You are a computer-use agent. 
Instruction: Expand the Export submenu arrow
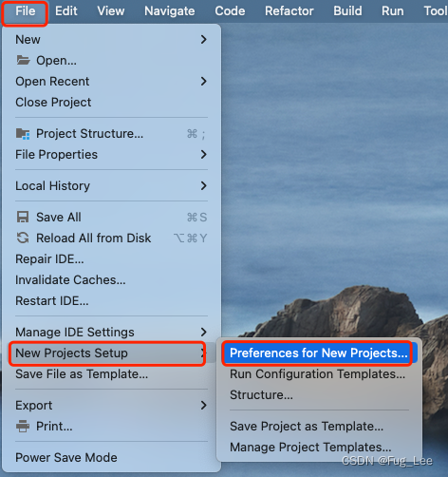pos(203,405)
